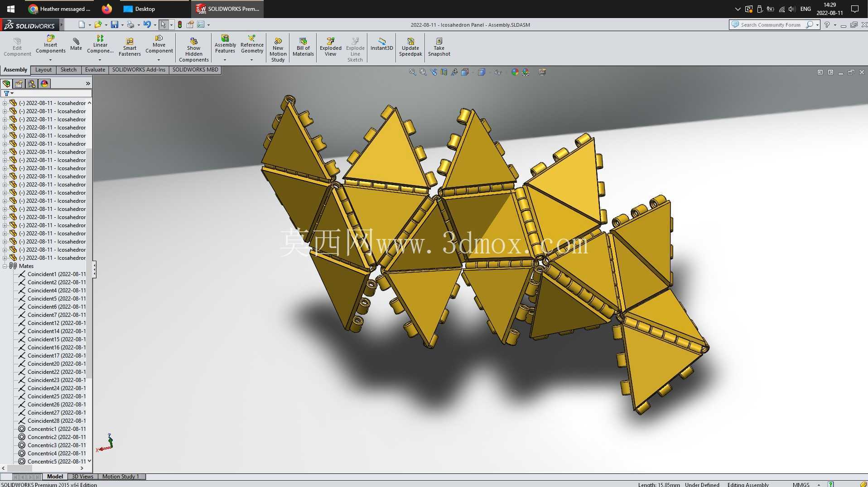Screen dimensions: 868x487
Task: Click the Apply Scene icon
Action: 526,72
